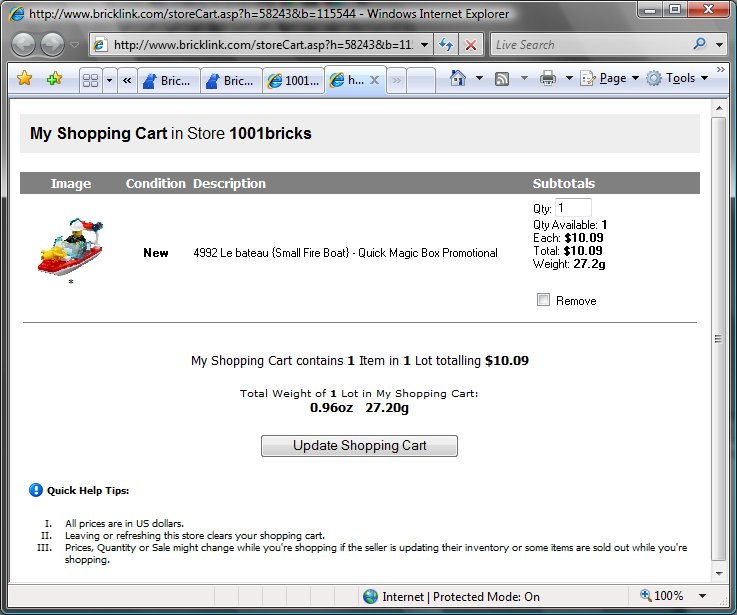
Task: Open search provider options dropdown
Action: pos(719,45)
